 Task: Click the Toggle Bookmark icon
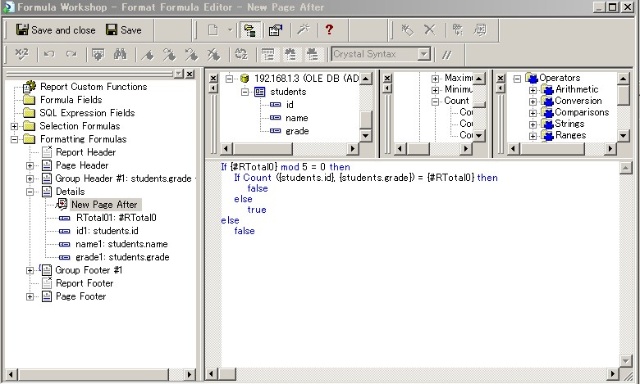[148, 54]
